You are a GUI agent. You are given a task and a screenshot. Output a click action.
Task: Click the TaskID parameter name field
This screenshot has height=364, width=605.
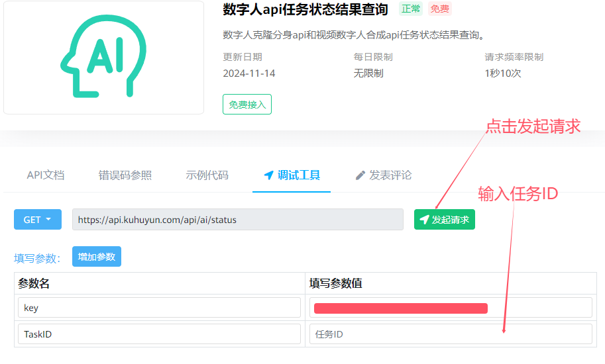pos(159,334)
